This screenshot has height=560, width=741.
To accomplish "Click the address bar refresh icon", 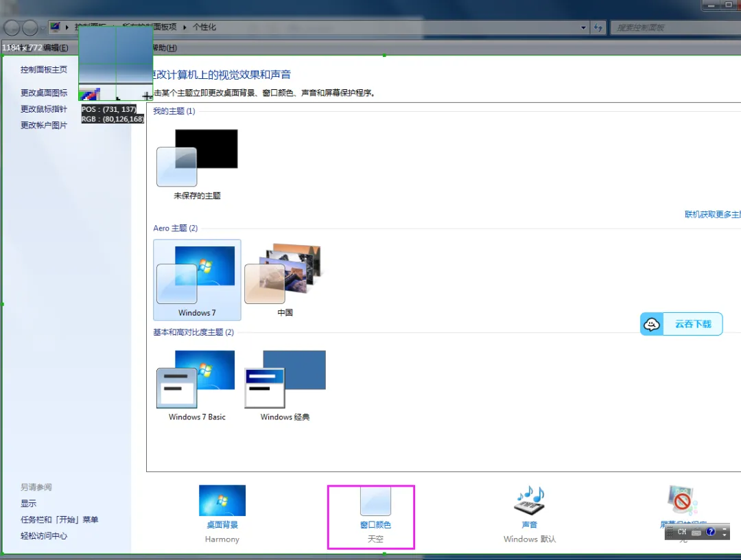I will pos(598,27).
